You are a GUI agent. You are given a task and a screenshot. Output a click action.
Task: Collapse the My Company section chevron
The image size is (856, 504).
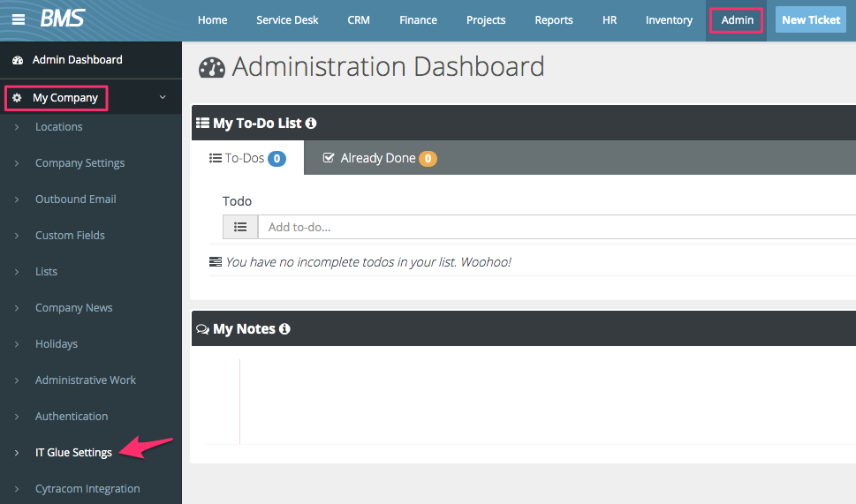(163, 98)
